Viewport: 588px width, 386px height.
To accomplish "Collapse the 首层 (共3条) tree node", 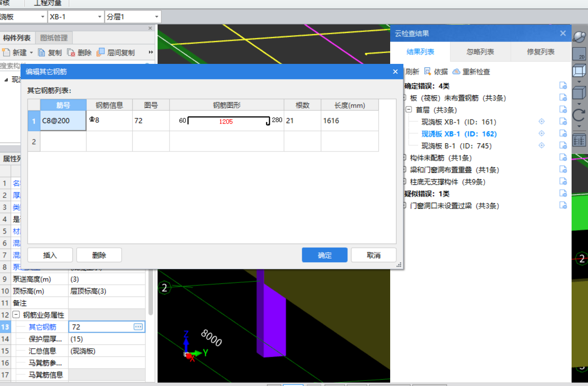I will (x=408, y=110).
